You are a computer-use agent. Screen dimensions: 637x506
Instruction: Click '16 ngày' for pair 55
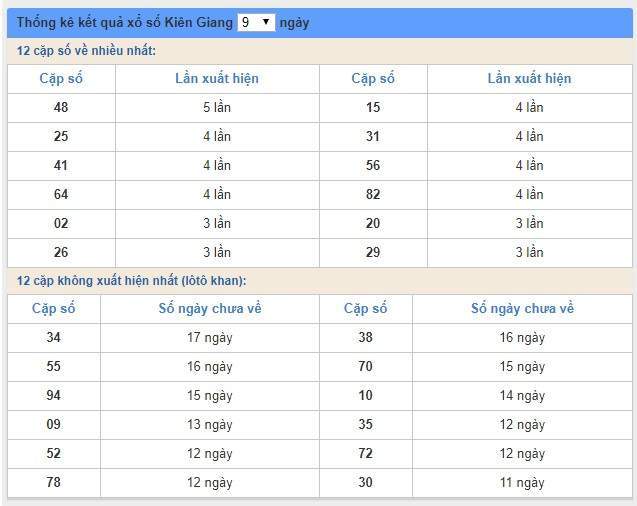[210, 367]
